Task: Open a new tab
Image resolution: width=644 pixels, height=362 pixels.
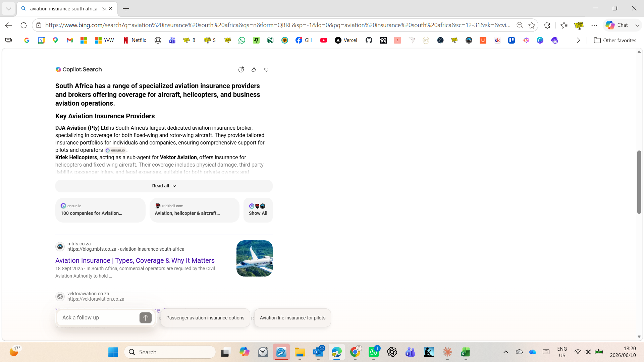Action: click(x=126, y=9)
